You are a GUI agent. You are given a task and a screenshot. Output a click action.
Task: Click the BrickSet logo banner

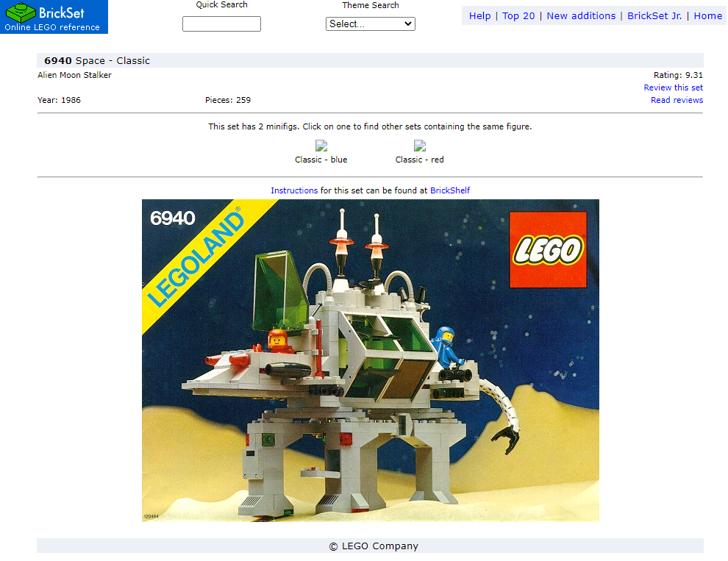point(54,17)
